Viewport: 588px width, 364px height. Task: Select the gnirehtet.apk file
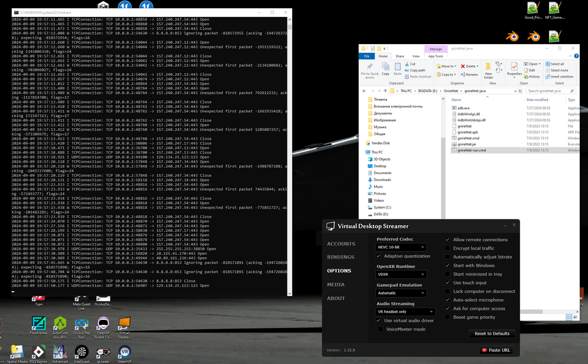tap(468, 132)
